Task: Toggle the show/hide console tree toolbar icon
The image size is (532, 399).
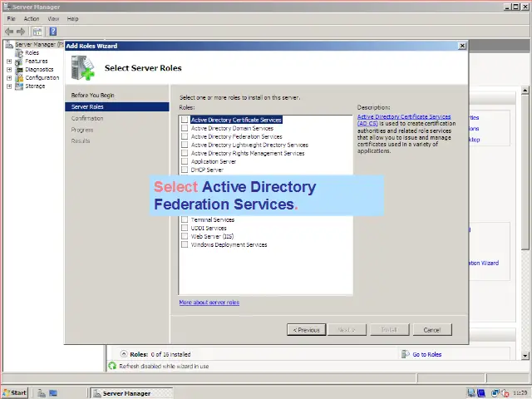Action: [37, 32]
